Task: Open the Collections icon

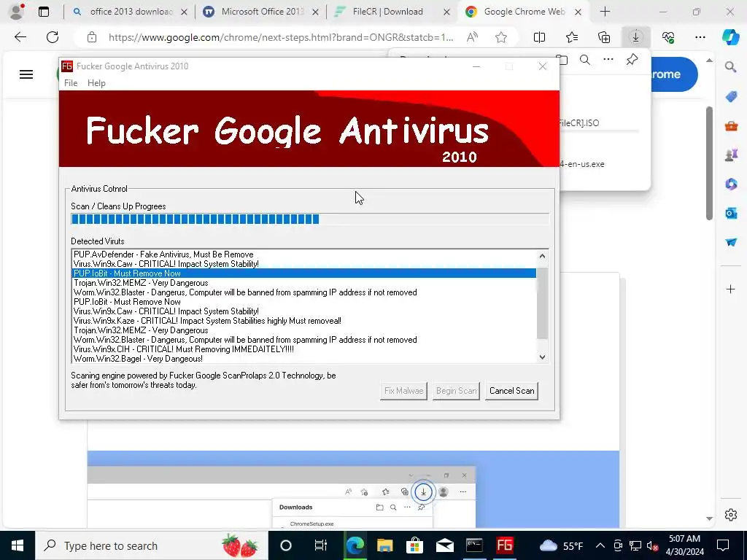Action: (x=603, y=37)
